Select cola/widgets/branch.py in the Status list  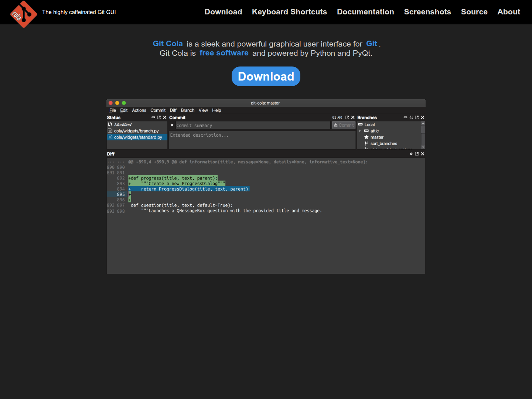point(137,131)
